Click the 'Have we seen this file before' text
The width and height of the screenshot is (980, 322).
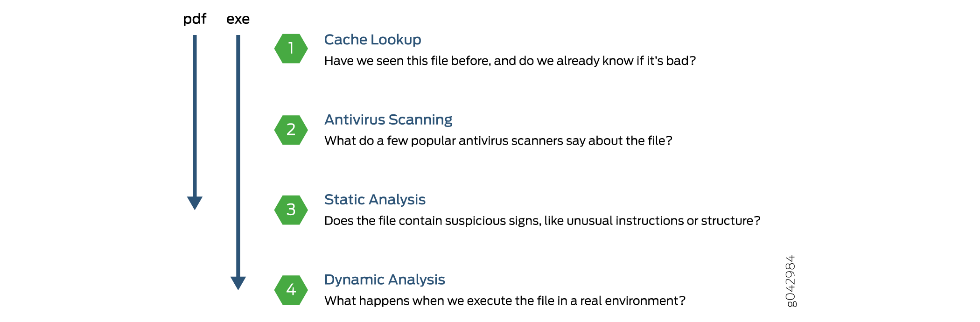(x=407, y=61)
